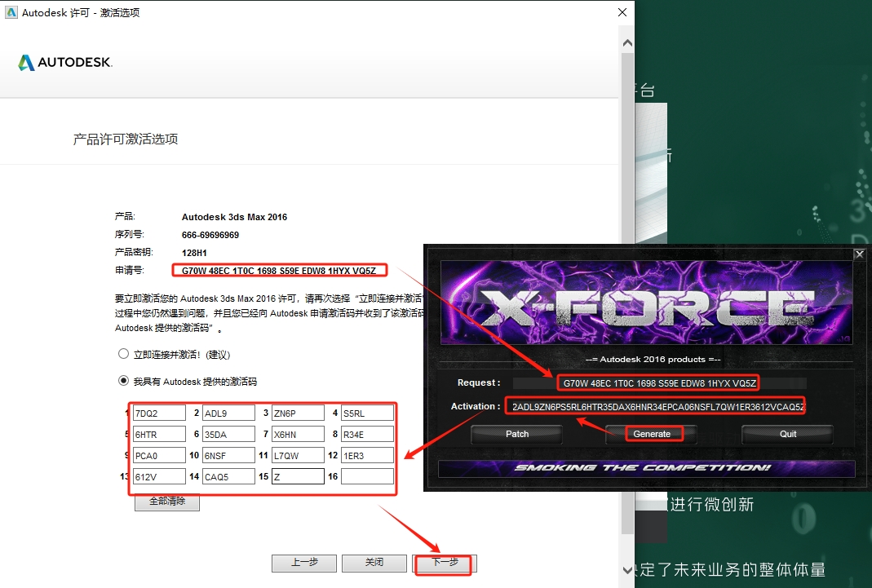
Task: Close the X-Force keygen window
Action: (x=859, y=254)
